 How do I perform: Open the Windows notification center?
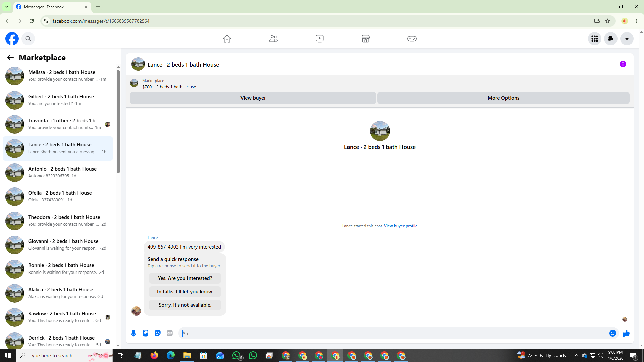634,355
